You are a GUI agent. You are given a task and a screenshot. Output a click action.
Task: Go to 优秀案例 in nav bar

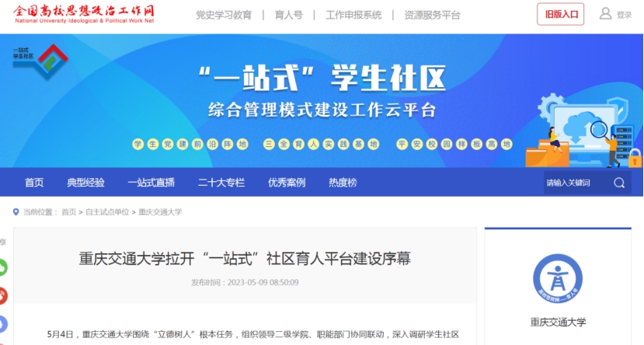click(x=287, y=183)
